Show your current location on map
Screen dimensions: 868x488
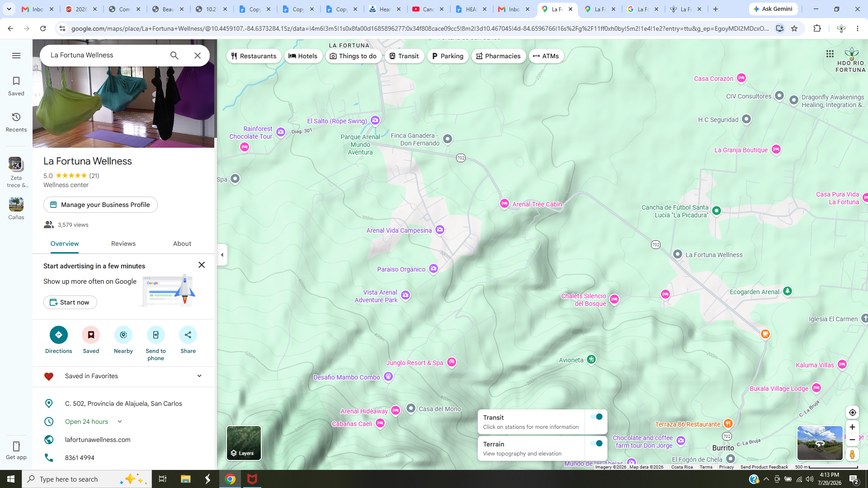point(852,413)
